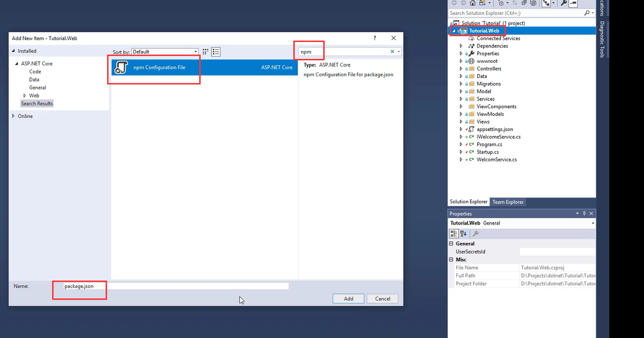This screenshot has width=644, height=338.
Task: Select Startup.cs in Solution Explorer
Action: pyautogui.click(x=488, y=152)
